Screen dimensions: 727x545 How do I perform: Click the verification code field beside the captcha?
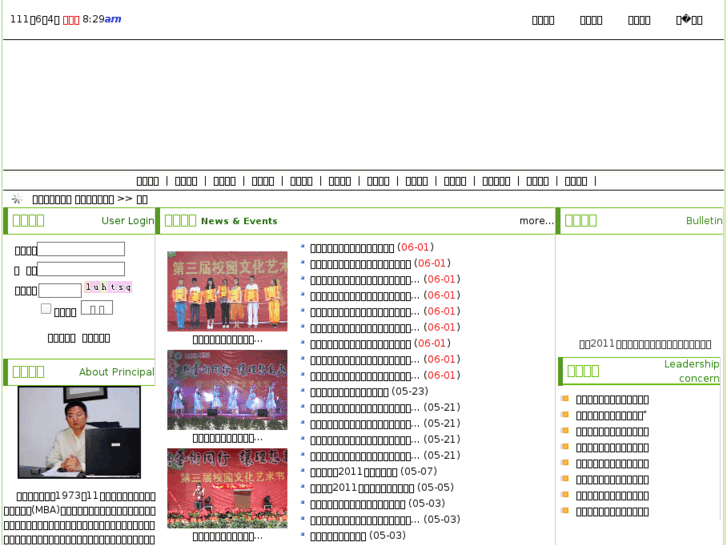click(60, 290)
